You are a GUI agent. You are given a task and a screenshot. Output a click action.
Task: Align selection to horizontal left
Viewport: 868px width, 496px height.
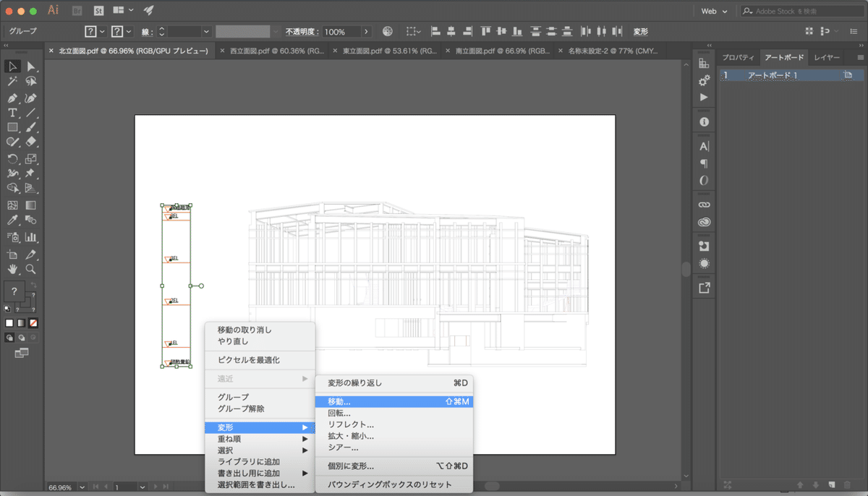[x=436, y=32]
